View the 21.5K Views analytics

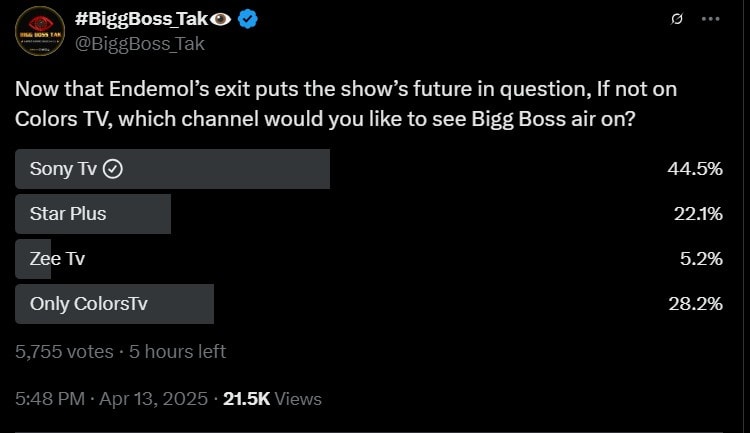point(271,398)
